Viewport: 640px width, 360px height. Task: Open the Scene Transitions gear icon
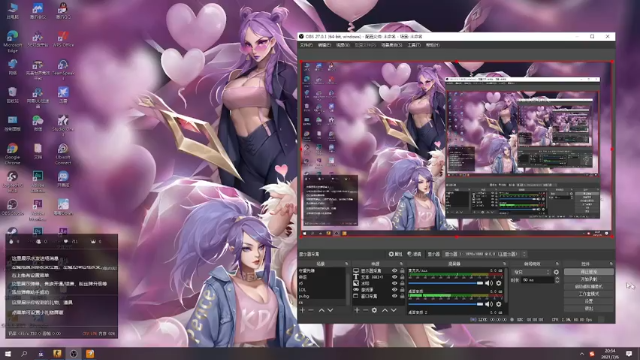(x=556, y=272)
